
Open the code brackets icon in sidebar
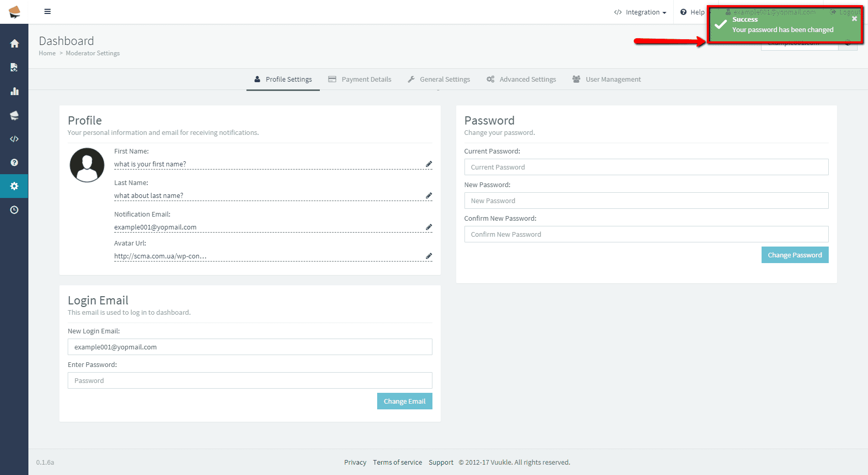pyautogui.click(x=14, y=139)
